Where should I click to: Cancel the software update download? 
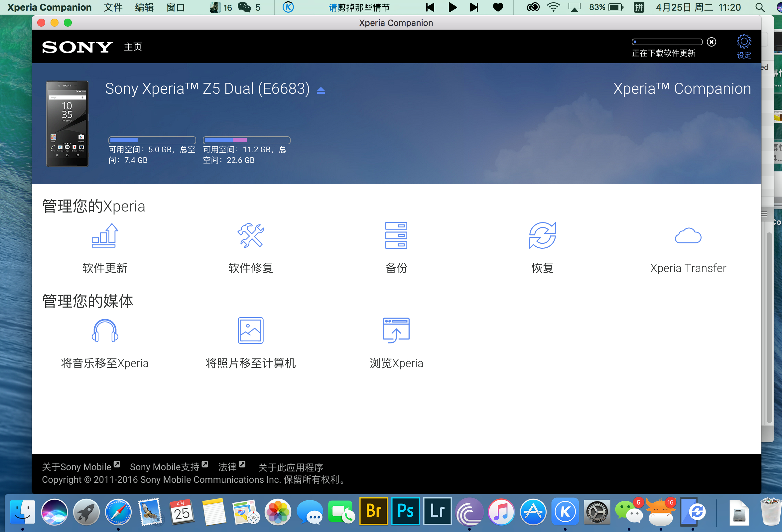pyautogui.click(x=711, y=42)
